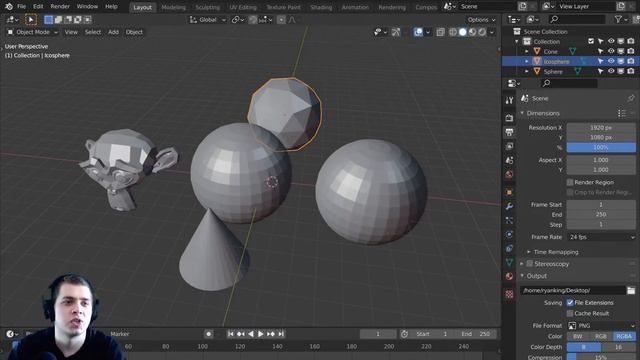The height and width of the screenshot is (360, 640).
Task: Switch to wireframe shading
Action: tap(453, 32)
